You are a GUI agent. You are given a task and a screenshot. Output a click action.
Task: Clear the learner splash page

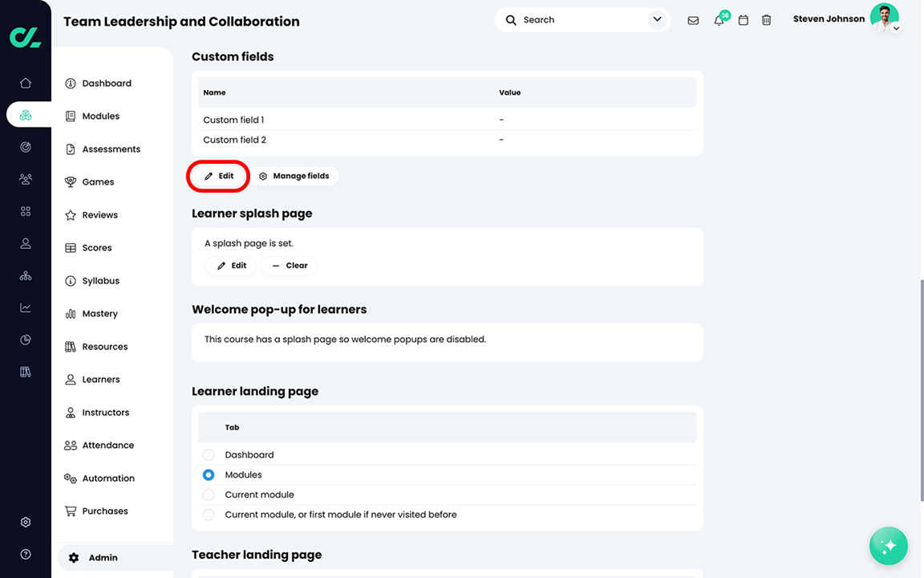(288, 265)
